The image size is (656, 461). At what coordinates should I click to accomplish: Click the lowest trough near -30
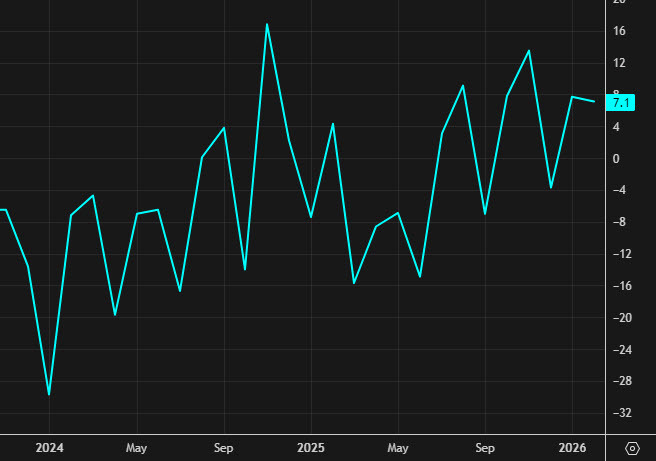coord(49,394)
